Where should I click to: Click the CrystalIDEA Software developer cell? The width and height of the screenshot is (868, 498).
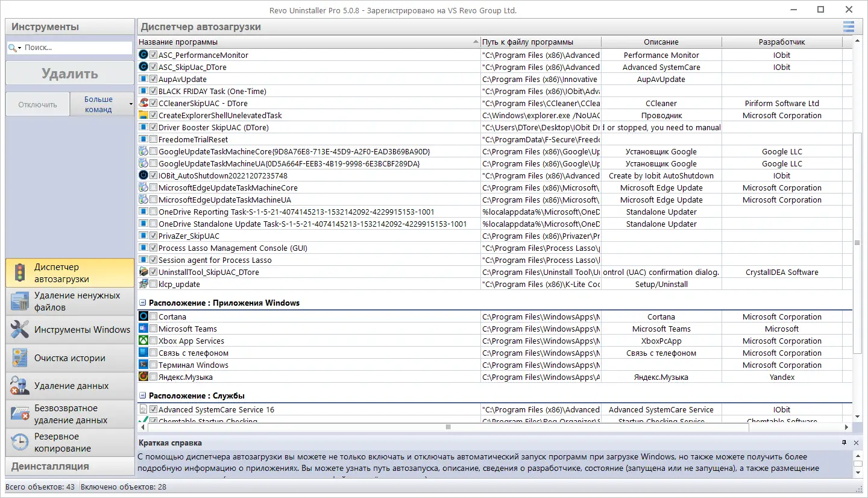(x=782, y=272)
